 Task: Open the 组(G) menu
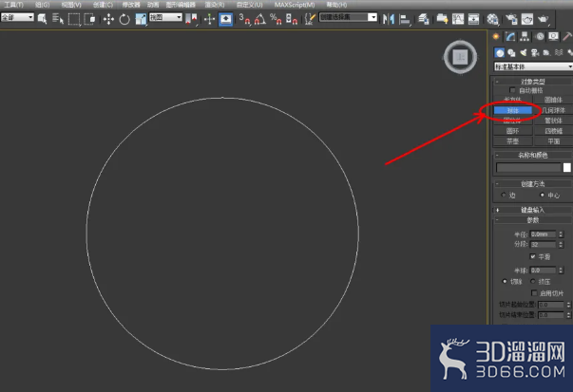coord(43,5)
